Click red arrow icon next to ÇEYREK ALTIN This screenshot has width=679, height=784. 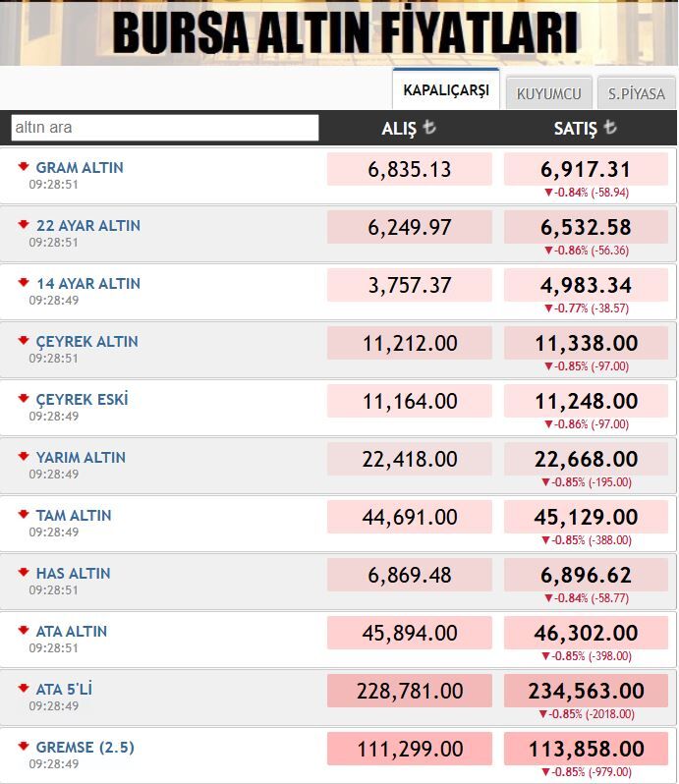(23, 340)
